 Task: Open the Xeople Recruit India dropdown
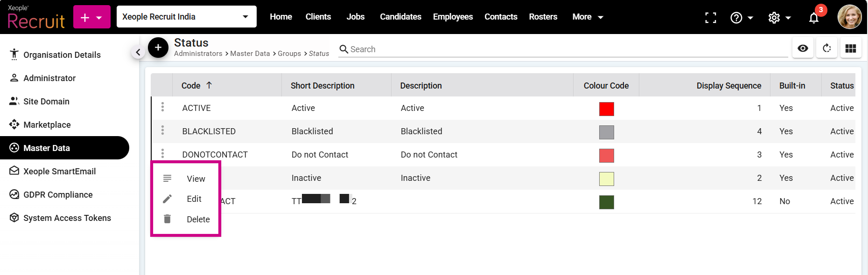[186, 17]
